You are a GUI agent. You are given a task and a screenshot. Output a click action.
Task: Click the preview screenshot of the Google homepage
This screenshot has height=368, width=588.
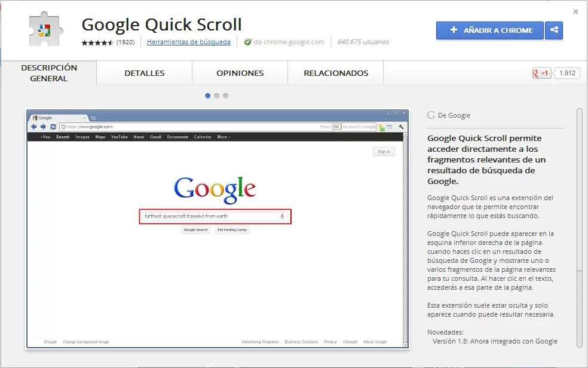(x=218, y=229)
